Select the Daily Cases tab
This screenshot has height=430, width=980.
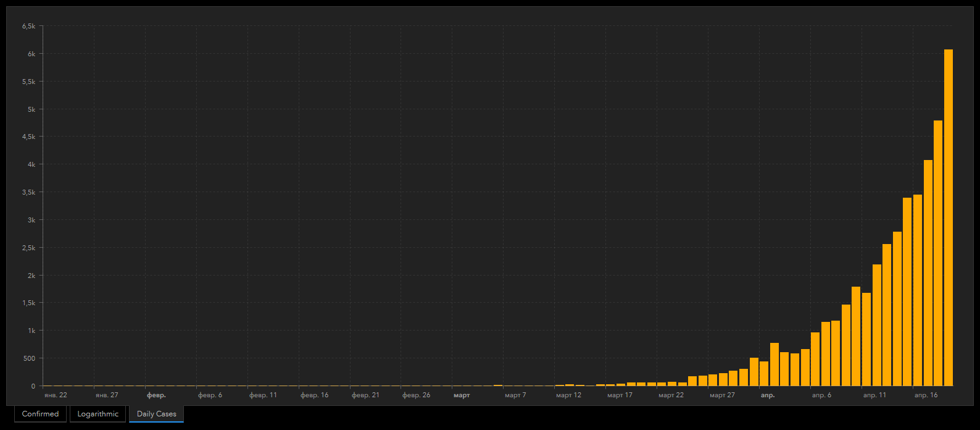click(156, 414)
